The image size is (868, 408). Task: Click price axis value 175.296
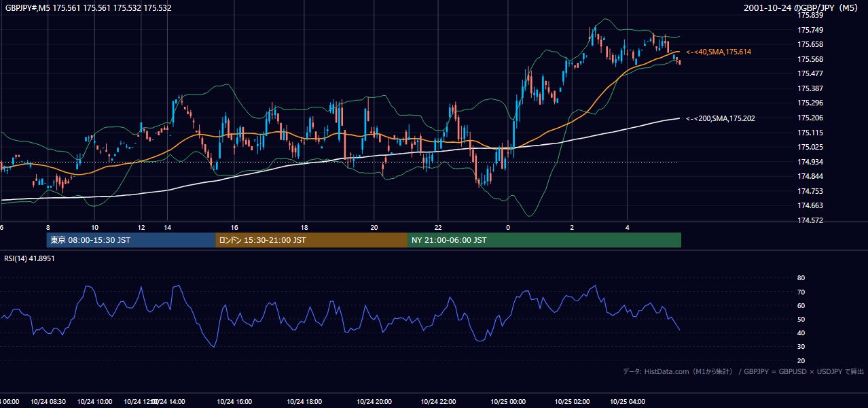(810, 103)
